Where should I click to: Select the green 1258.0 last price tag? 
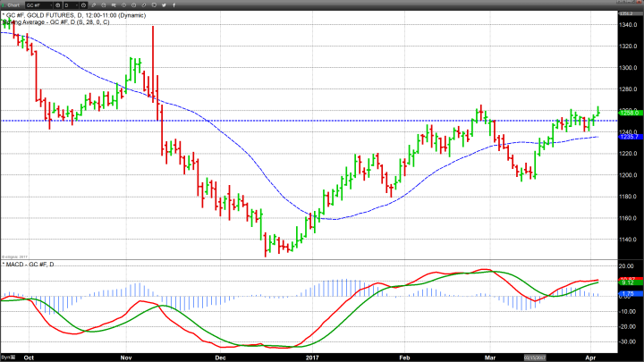coord(628,114)
